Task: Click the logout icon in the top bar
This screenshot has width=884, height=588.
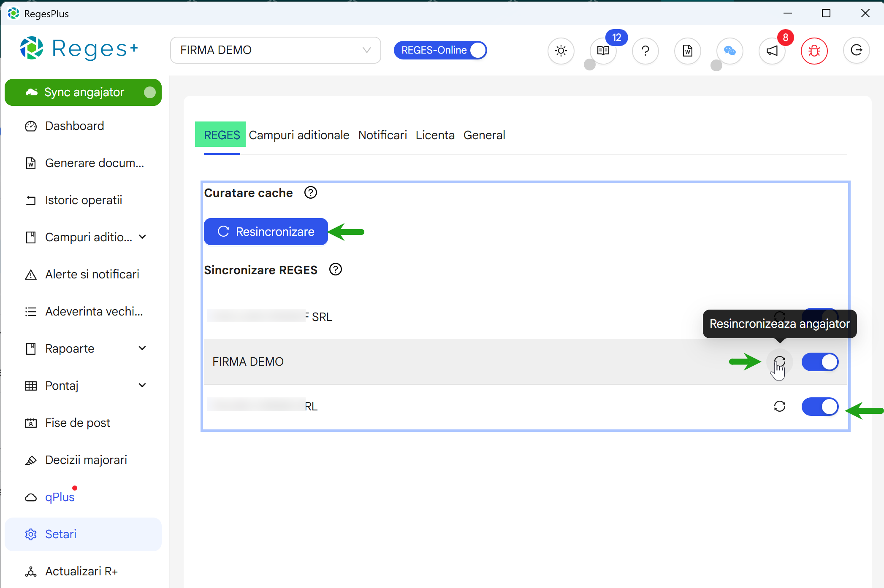Action: [856, 51]
